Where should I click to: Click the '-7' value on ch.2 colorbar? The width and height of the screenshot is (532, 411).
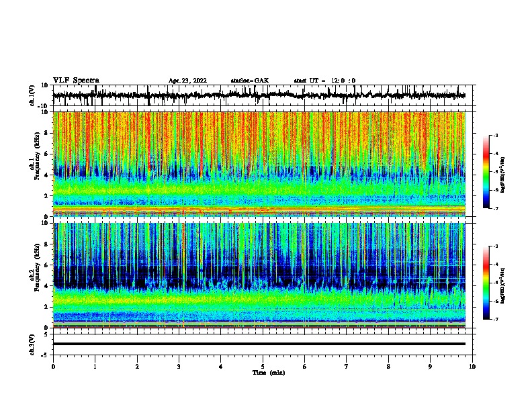click(496, 320)
